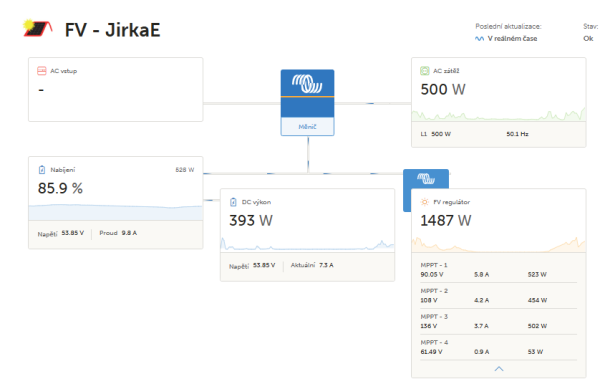Click the 500 W AC load graph

point(499,115)
